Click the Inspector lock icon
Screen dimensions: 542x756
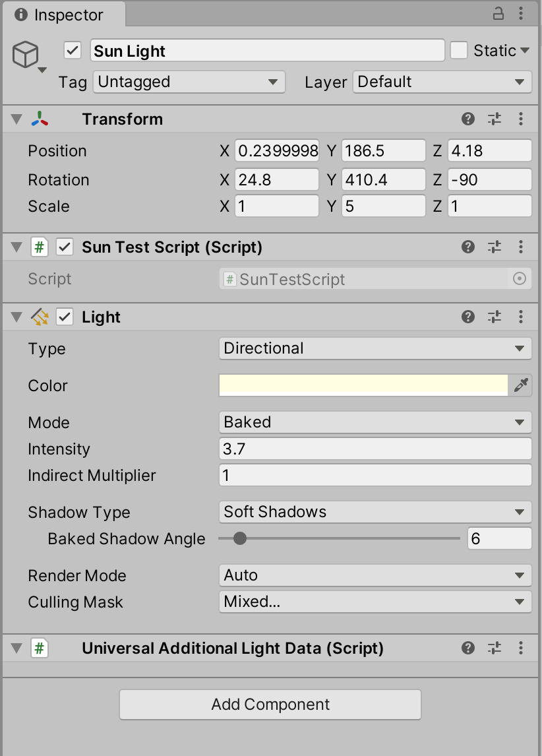pyautogui.click(x=498, y=14)
